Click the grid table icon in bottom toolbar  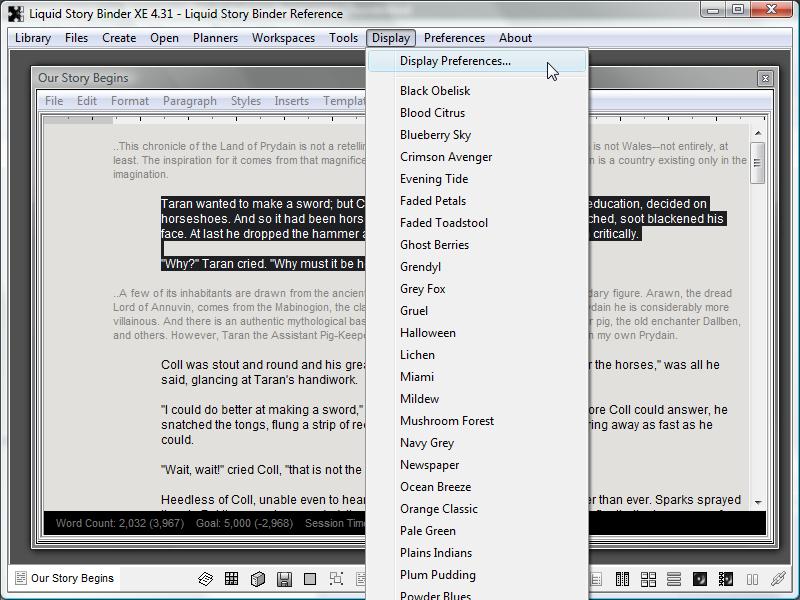232,579
